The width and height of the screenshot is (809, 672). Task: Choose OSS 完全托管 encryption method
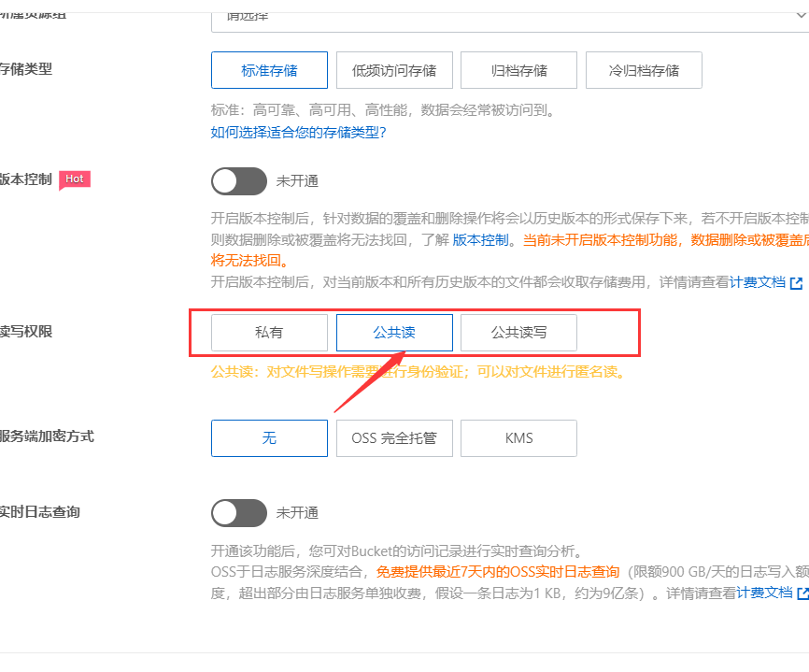394,438
